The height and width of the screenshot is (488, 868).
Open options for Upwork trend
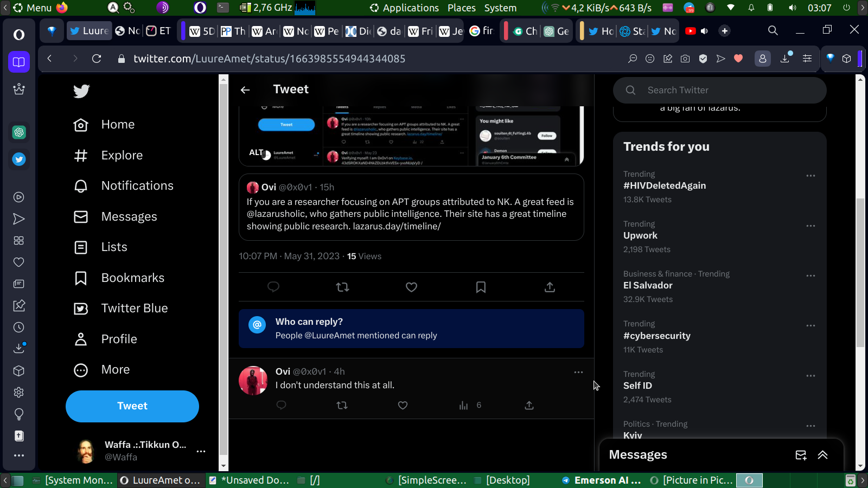tap(810, 226)
